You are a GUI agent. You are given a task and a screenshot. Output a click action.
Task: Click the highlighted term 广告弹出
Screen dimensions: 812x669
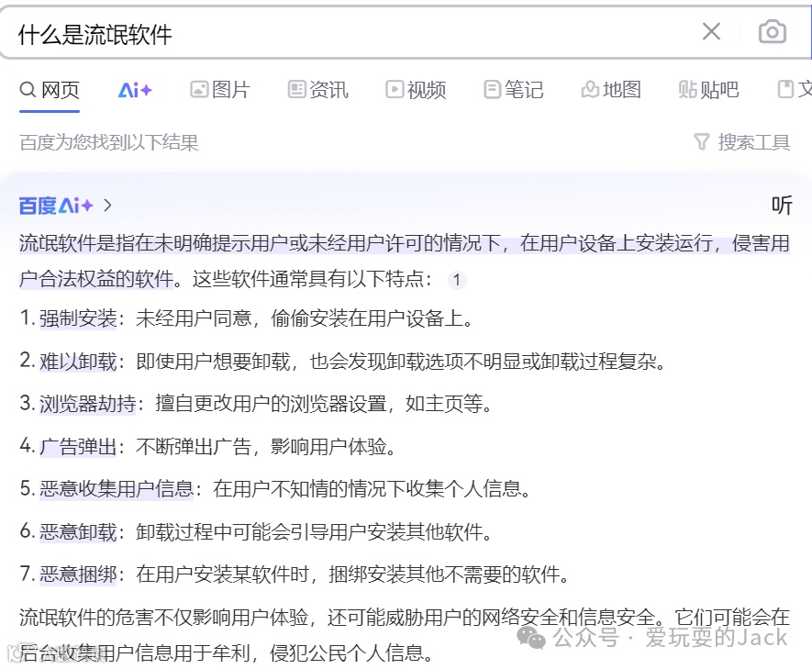point(78,446)
